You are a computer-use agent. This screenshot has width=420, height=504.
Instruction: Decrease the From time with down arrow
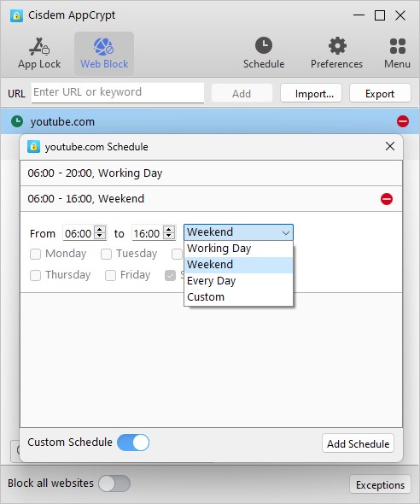[x=100, y=236]
